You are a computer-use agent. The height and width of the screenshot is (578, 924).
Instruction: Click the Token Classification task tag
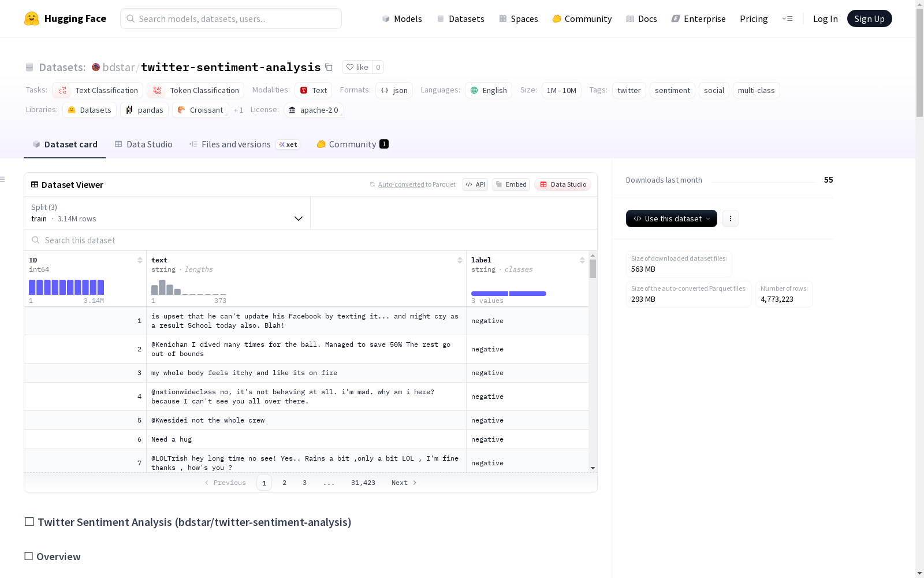click(195, 90)
